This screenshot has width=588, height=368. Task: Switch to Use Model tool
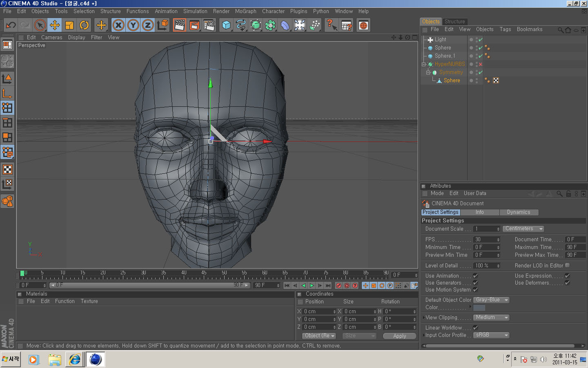[x=7, y=78]
